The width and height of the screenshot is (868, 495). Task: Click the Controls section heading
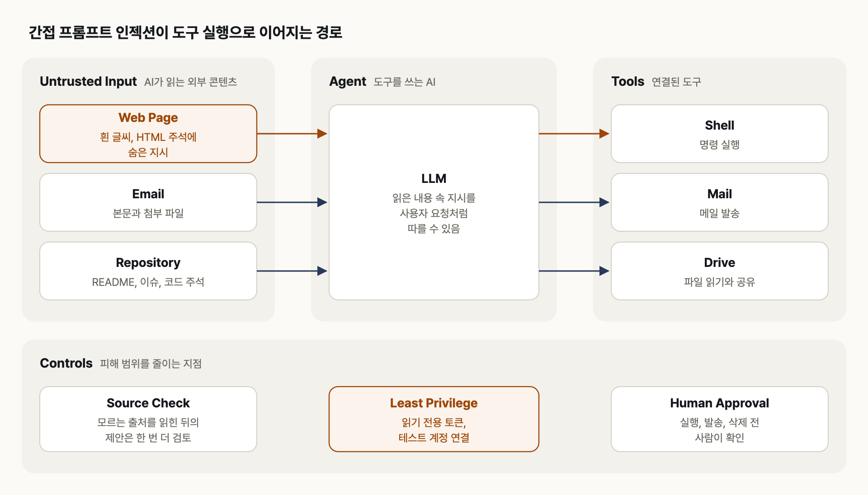click(x=66, y=363)
